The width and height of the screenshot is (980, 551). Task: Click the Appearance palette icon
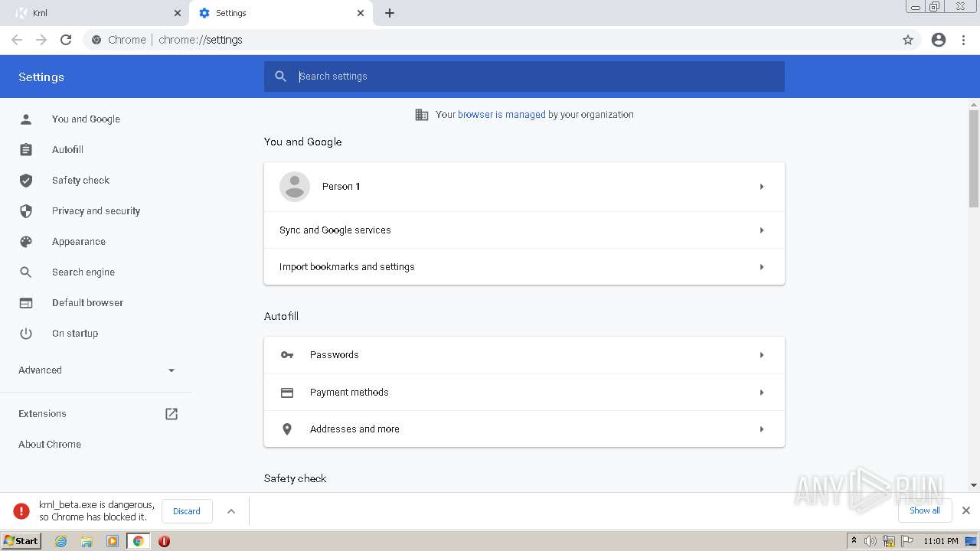click(26, 242)
